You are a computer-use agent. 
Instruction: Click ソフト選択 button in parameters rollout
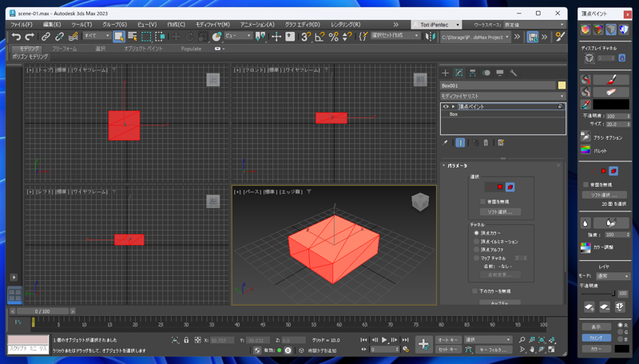coord(500,212)
